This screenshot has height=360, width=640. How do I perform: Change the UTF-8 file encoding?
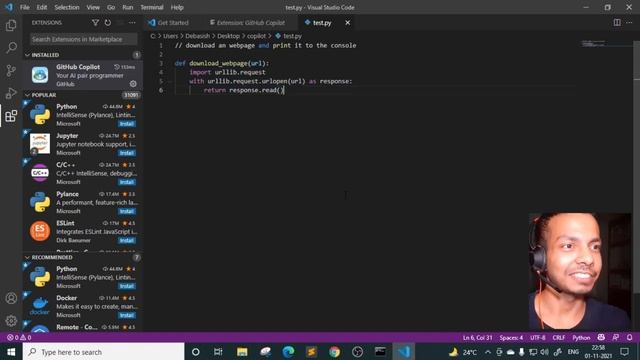click(538, 338)
